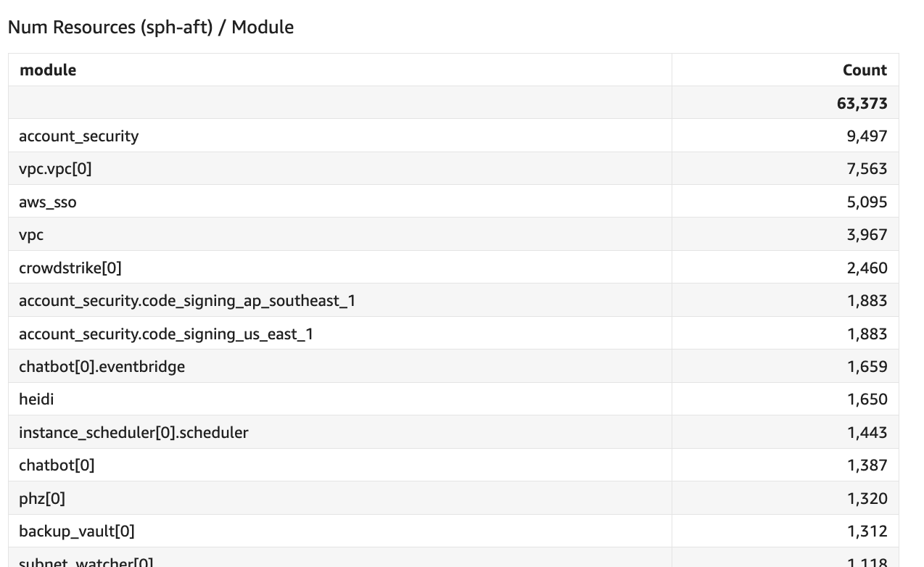Sort by the Count column header
Viewport: 924px width, 567px height.
[x=865, y=70]
